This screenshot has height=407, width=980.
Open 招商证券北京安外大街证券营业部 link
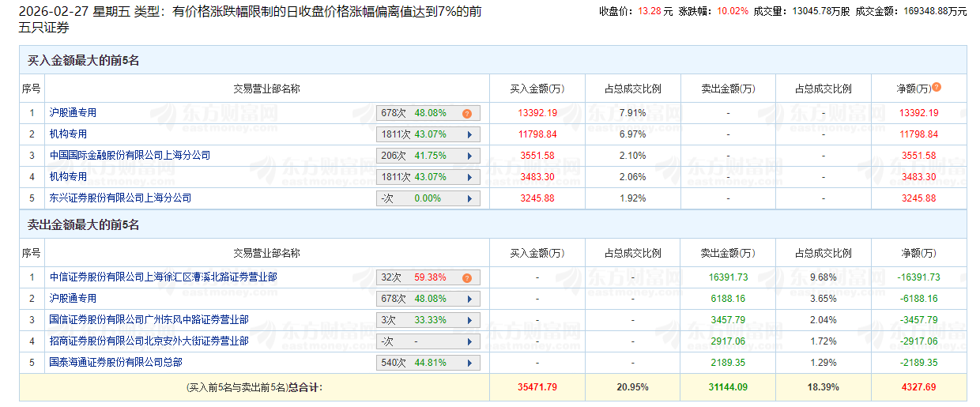[x=149, y=341]
